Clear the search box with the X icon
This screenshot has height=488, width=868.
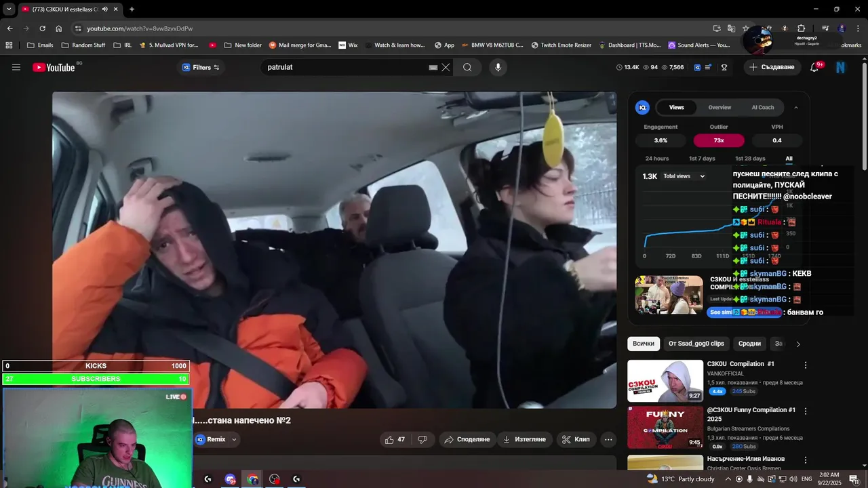coord(446,67)
